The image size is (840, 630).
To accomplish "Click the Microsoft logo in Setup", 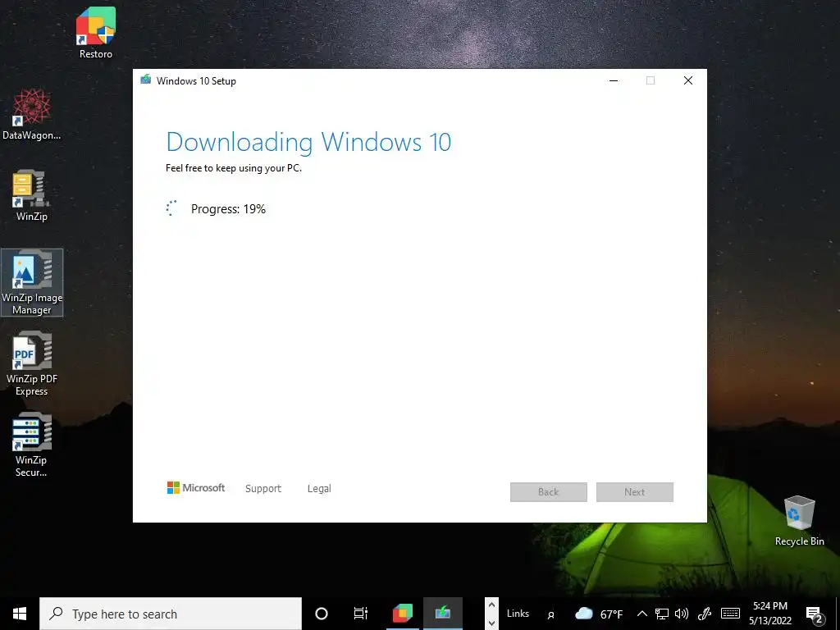I will (196, 488).
